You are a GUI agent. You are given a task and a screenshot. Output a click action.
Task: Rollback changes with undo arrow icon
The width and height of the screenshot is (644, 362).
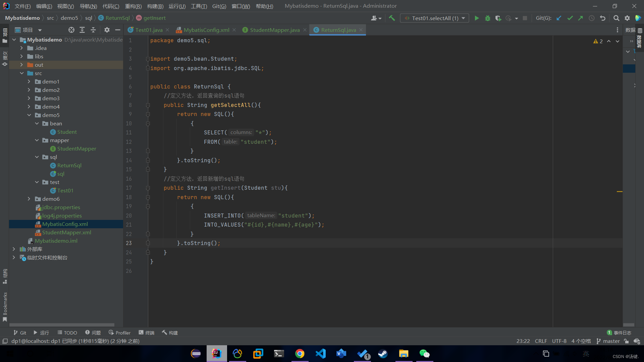tap(603, 18)
